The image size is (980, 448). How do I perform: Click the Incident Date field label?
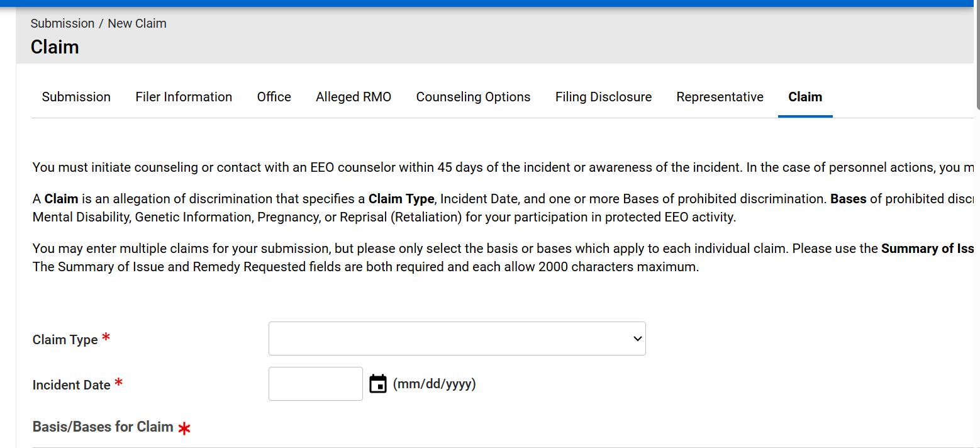click(x=72, y=385)
